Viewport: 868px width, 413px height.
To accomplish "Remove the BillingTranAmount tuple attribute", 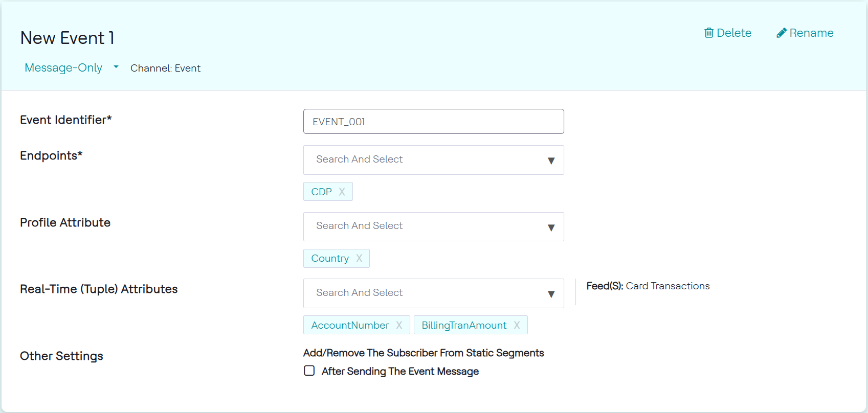I will tap(517, 325).
